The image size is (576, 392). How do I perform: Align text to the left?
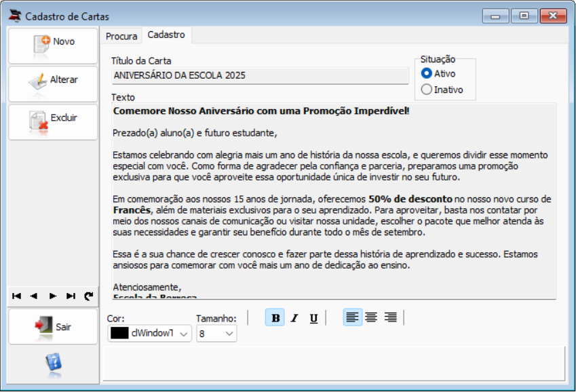[353, 317]
